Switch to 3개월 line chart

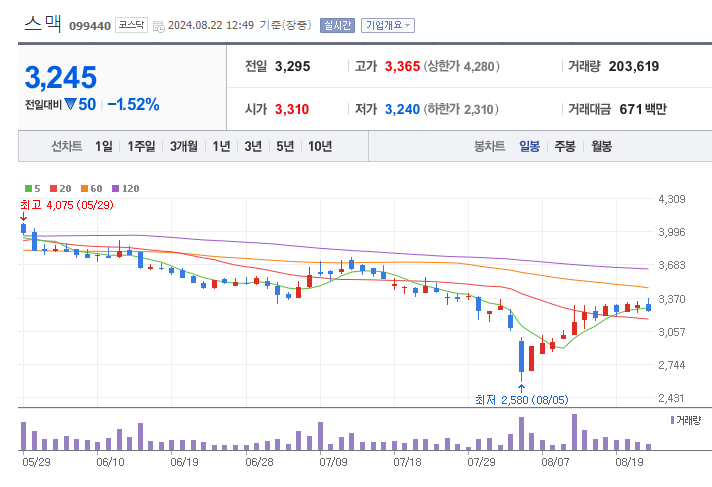(x=184, y=146)
